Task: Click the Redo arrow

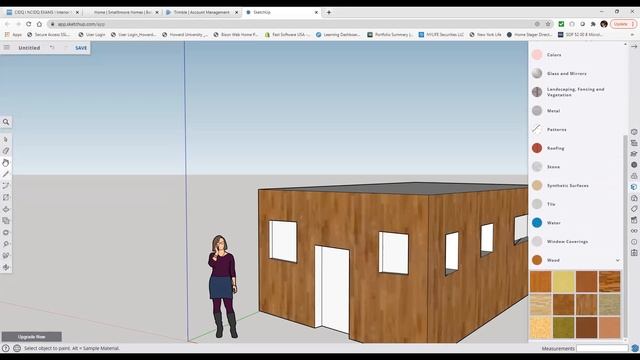Action: [x=65, y=48]
